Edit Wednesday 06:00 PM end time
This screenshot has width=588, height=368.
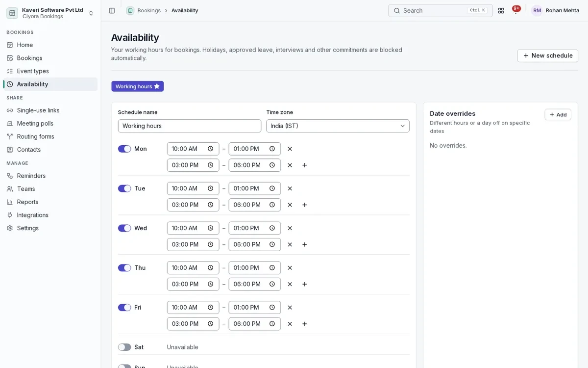[x=255, y=244]
